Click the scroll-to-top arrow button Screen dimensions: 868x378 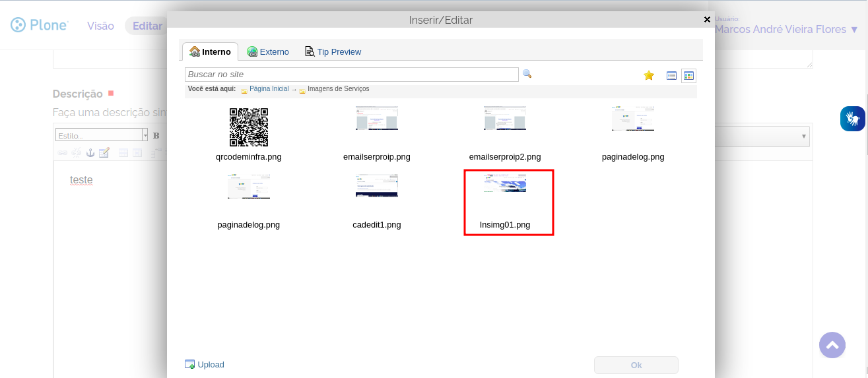[x=832, y=345]
